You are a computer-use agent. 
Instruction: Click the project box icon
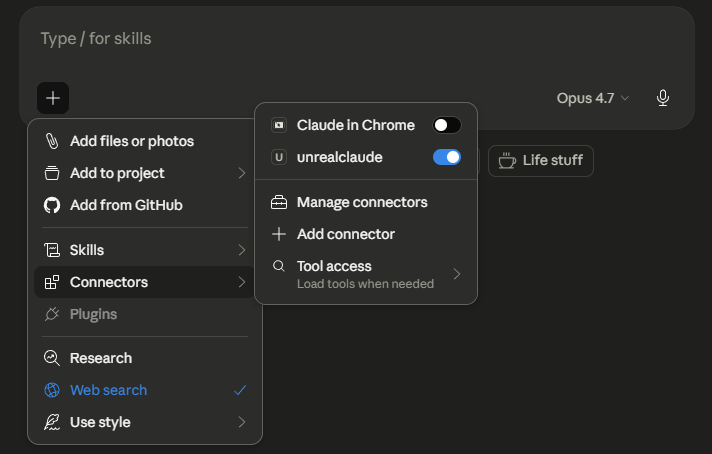52,173
